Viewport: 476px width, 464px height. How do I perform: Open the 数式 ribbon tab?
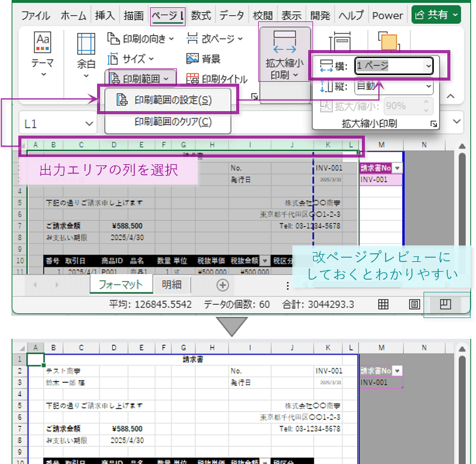coord(201,15)
